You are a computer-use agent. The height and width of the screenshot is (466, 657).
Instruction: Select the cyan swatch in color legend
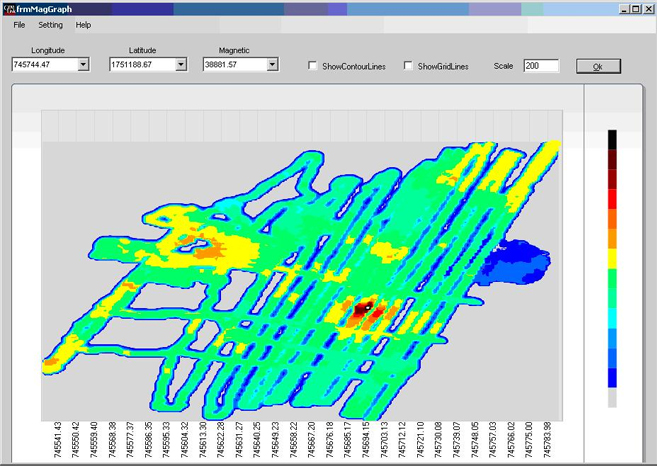point(612,318)
